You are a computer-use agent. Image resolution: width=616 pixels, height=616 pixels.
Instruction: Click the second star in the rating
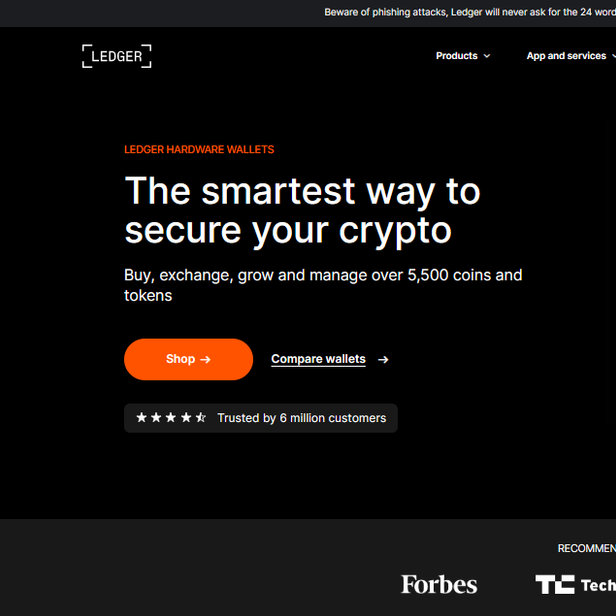[x=156, y=418]
